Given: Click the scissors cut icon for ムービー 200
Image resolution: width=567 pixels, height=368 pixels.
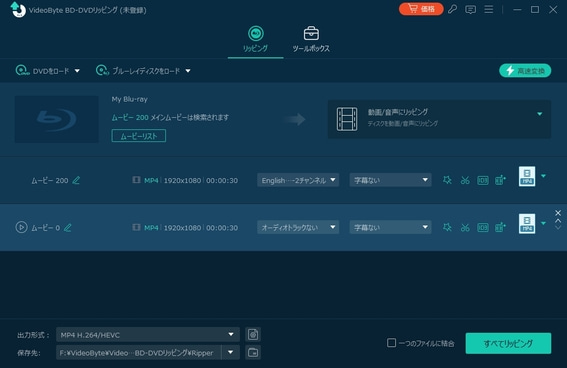Looking at the screenshot, I should tap(465, 180).
